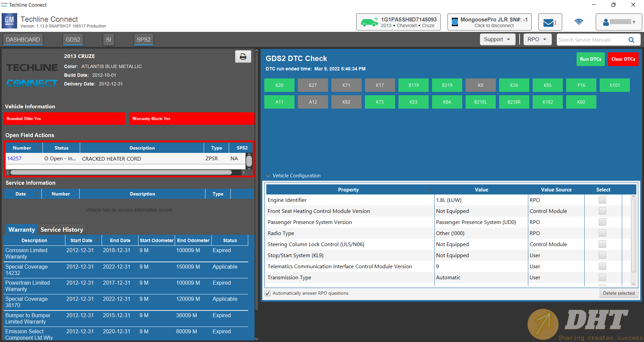The width and height of the screenshot is (644, 342).
Task: Open field action link 14257
Action: pos(14,159)
